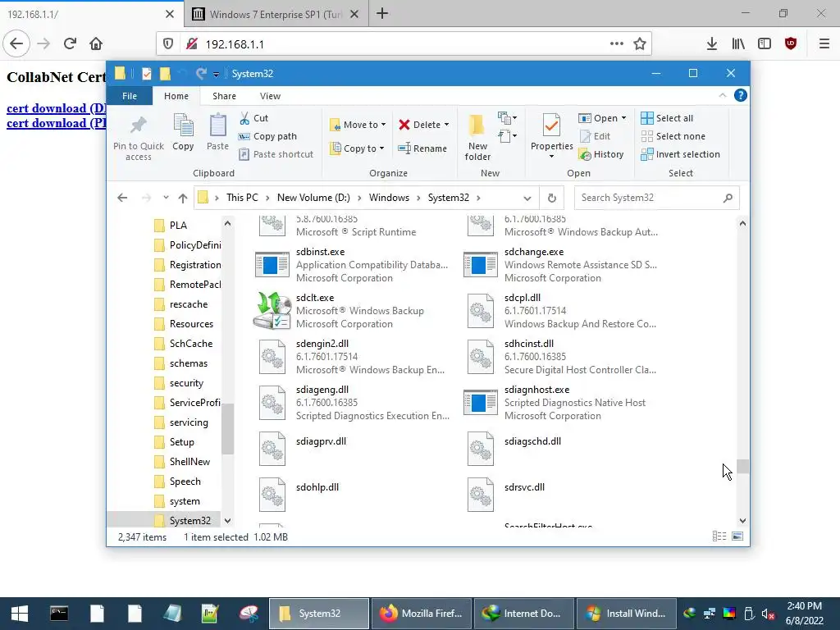Click Windows breadcrumb in address bar
The height and width of the screenshot is (630, 840).
(389, 198)
